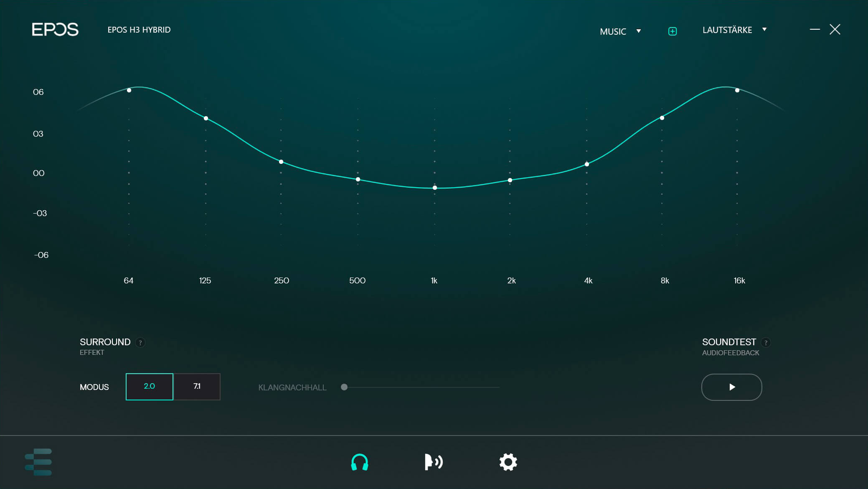
Task: Play the sound test audio feedback
Action: click(x=731, y=387)
